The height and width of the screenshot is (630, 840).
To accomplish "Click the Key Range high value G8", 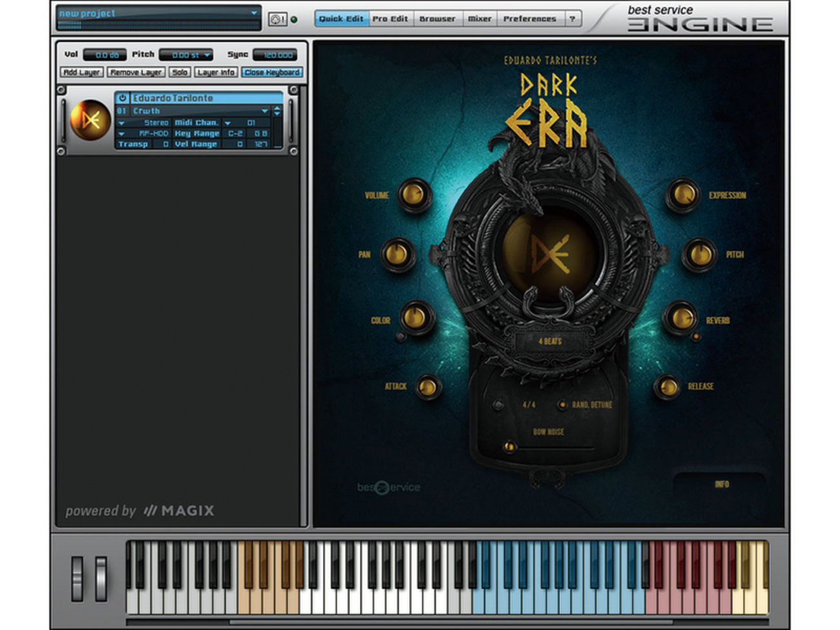I will click(x=260, y=134).
